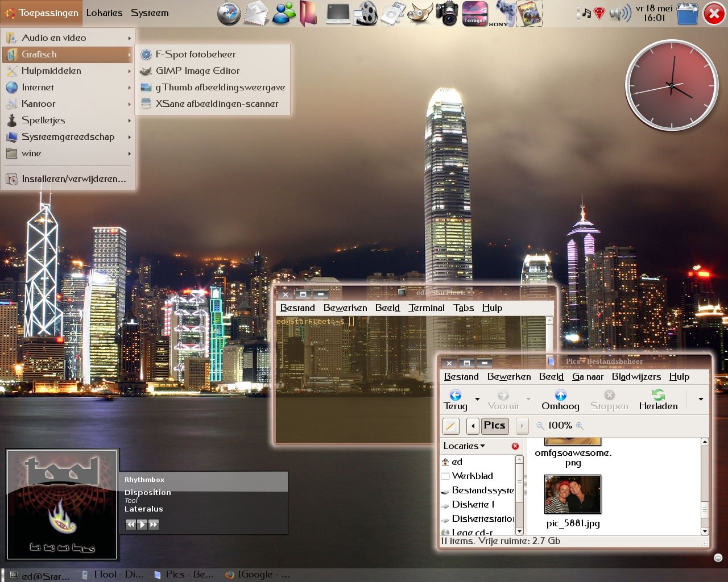
Task: Click the pink folder launcher in top panel
Action: [x=309, y=14]
